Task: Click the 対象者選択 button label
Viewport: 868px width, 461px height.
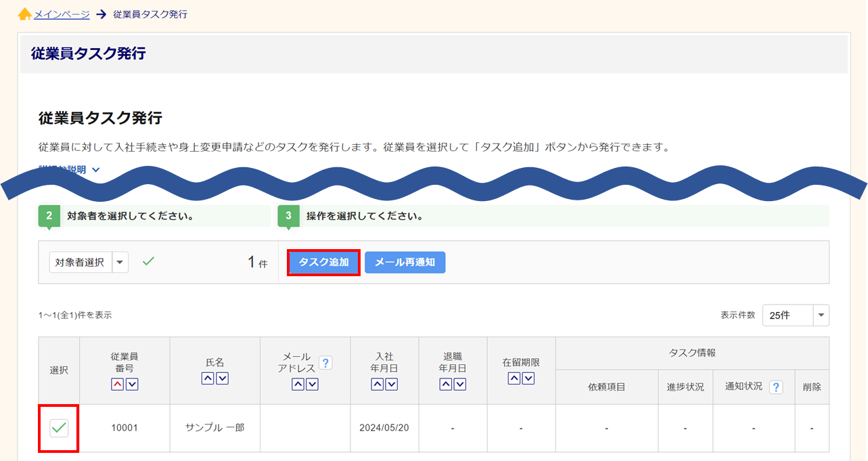Action: point(80,263)
